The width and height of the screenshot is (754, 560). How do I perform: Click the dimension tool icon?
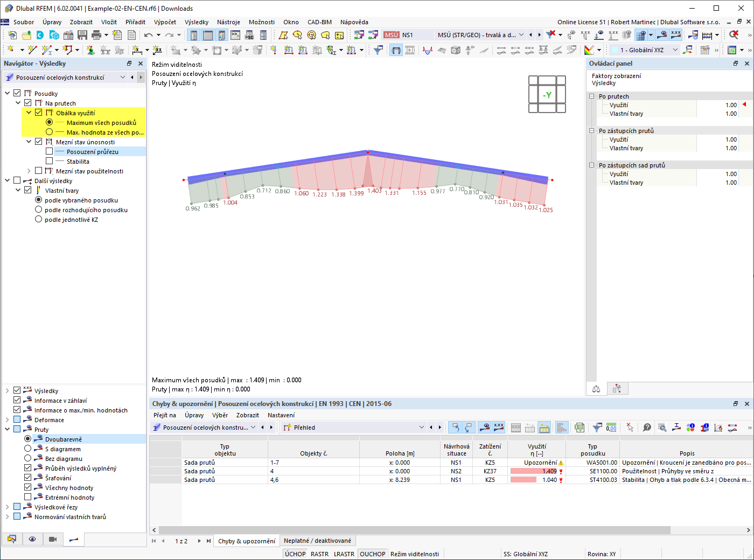(137, 50)
